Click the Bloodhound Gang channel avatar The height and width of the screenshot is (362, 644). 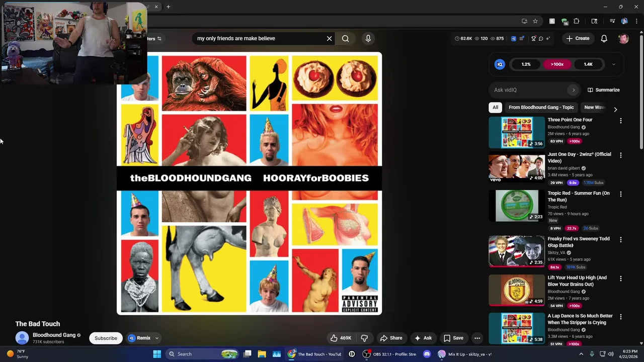(22, 338)
